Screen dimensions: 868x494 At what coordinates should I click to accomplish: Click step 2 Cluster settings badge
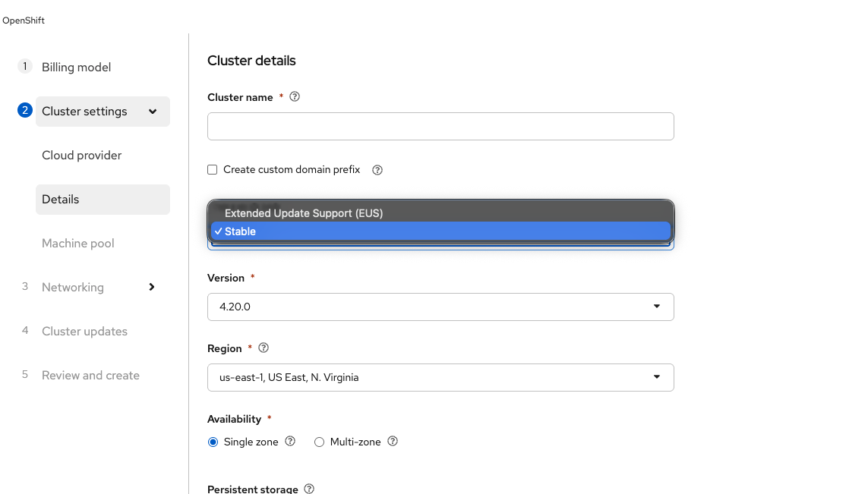(x=25, y=111)
